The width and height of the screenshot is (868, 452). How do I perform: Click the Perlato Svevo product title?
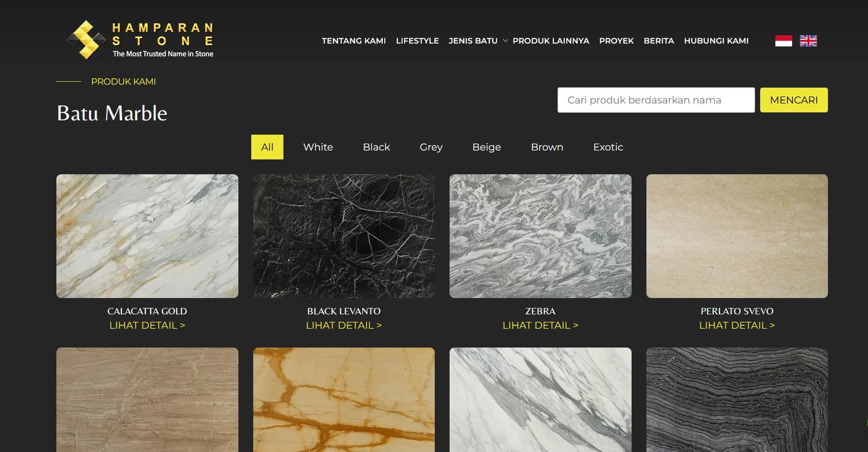[x=737, y=311]
